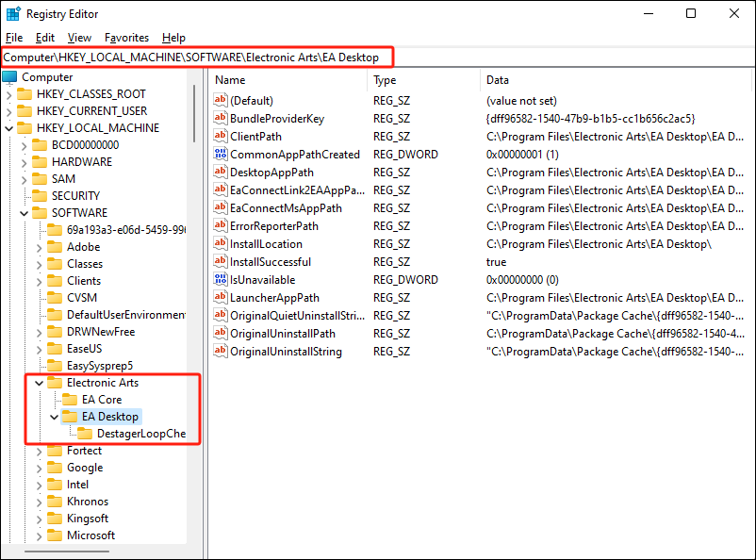The height and width of the screenshot is (560, 756).
Task: Click the folder icon of SECURITY key
Action: [40, 196]
